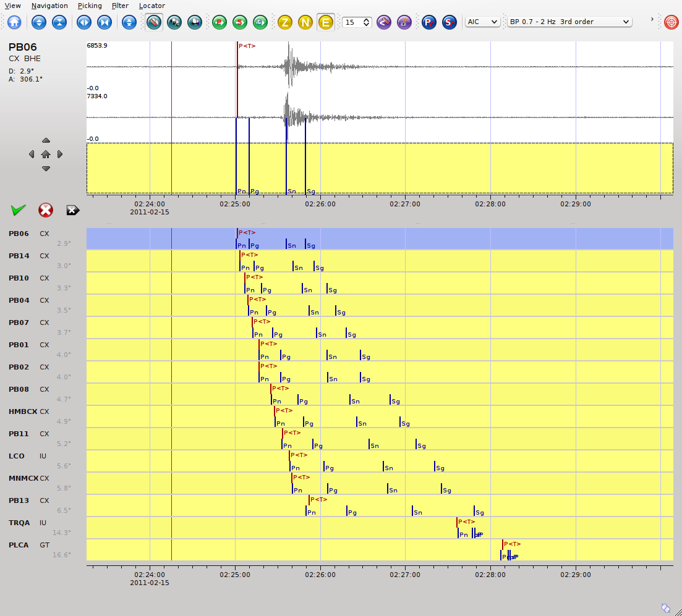Click the red-white S pick icon

(450, 22)
